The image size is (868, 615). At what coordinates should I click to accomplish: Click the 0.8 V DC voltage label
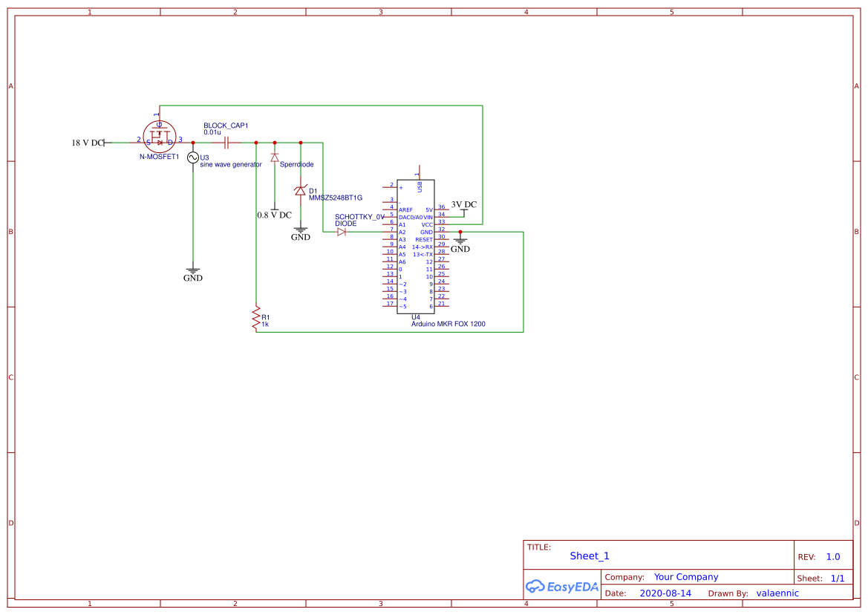tap(274, 214)
